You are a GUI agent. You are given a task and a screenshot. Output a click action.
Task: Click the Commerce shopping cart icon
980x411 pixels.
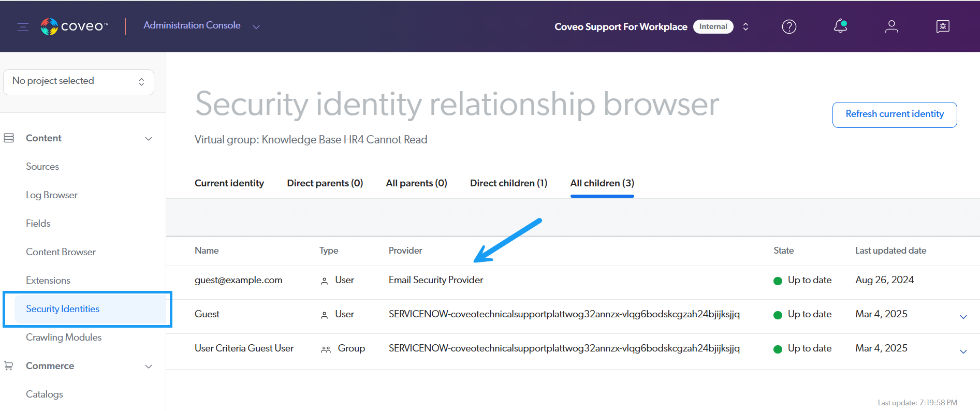pyautogui.click(x=9, y=366)
